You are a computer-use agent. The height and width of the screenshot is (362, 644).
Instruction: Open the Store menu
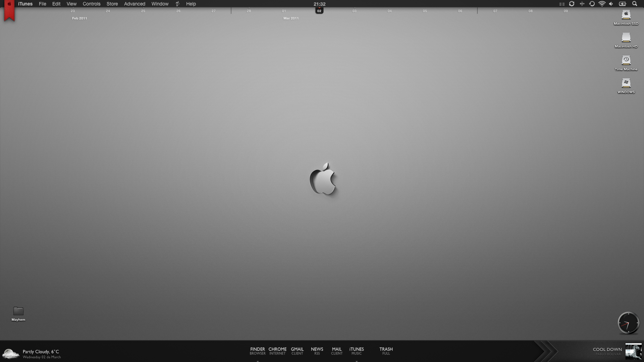pos(112,4)
